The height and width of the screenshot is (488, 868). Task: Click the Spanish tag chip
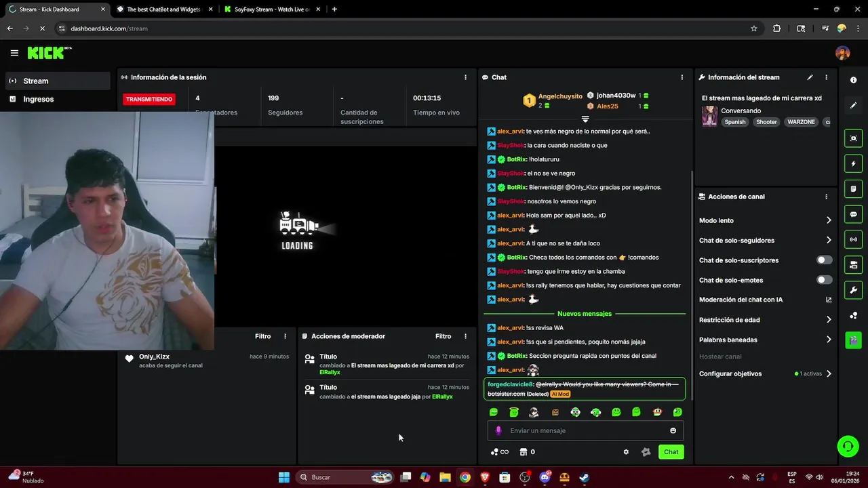734,122
